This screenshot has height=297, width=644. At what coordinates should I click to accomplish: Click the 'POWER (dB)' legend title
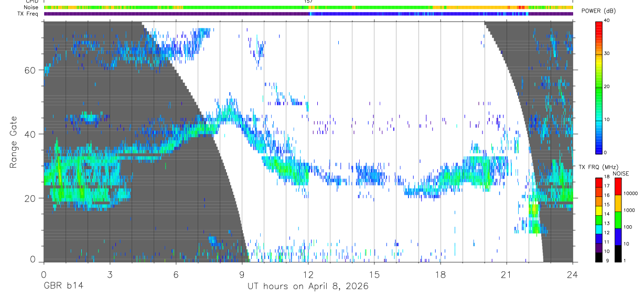click(598, 11)
